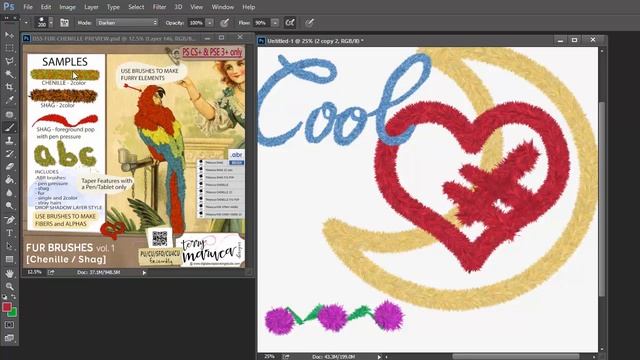Select the Zoom tool
The width and height of the screenshot is (640, 360).
point(9,287)
